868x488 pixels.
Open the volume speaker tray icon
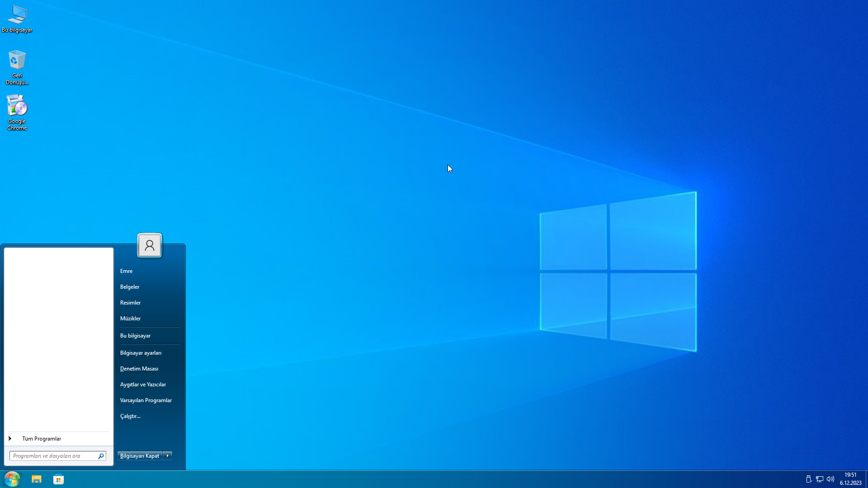(x=830, y=479)
